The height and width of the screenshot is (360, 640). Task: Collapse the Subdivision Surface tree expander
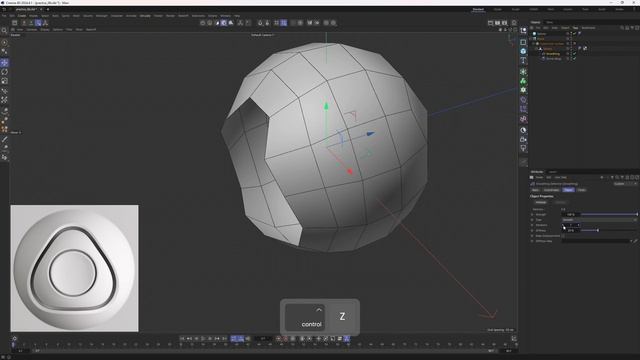pos(533,43)
